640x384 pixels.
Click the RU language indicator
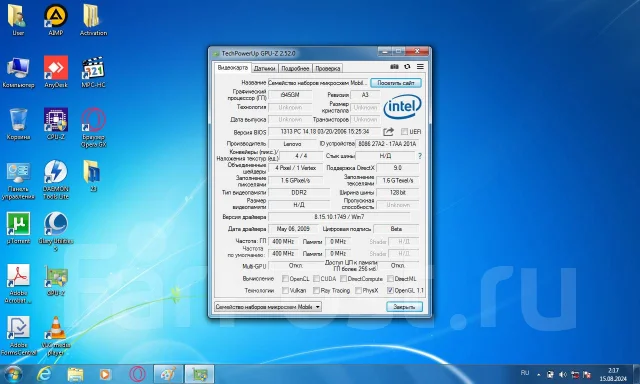525,373
